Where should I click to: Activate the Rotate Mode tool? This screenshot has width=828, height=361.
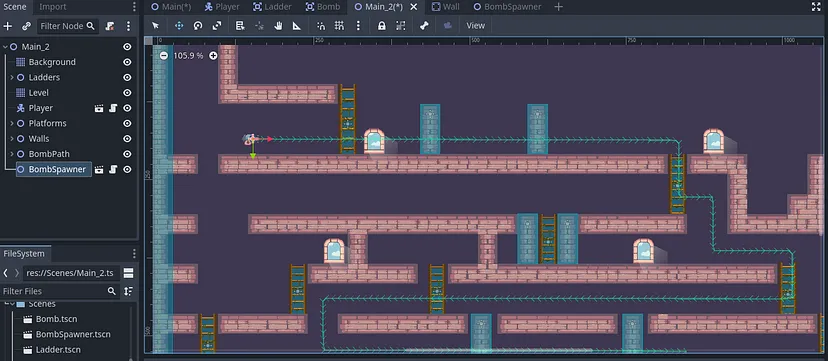tap(198, 25)
